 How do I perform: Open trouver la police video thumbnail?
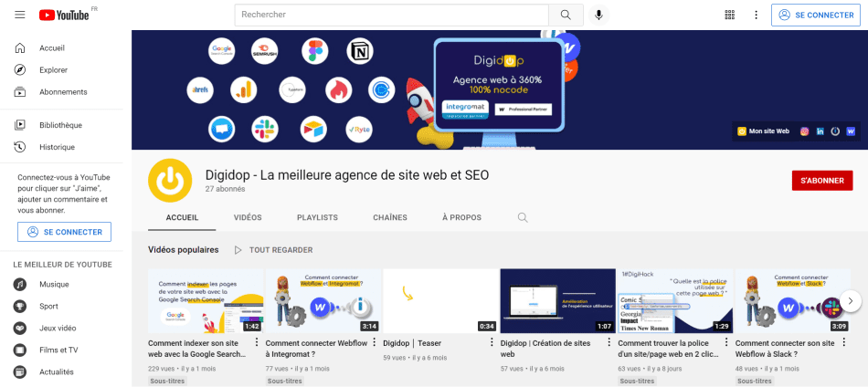(675, 301)
